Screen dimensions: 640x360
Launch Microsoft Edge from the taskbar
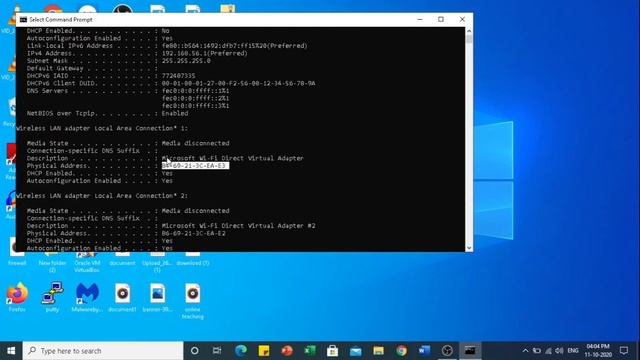click(x=241, y=351)
